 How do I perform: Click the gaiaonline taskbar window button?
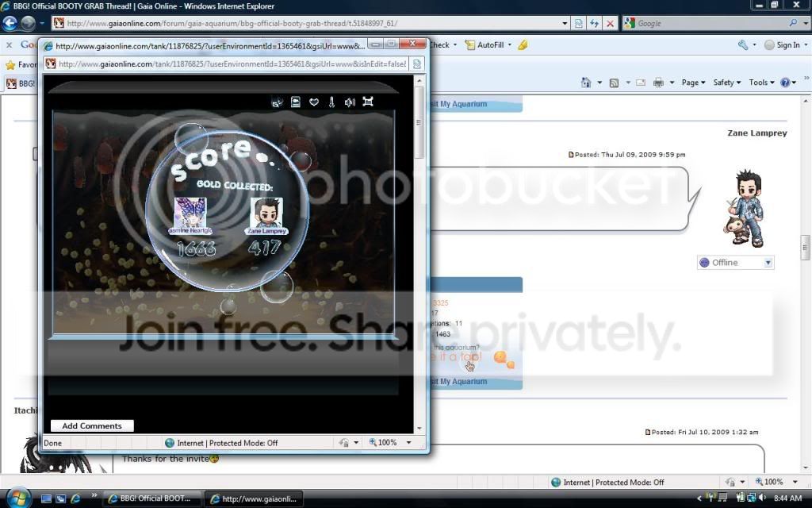pyautogui.click(x=254, y=498)
